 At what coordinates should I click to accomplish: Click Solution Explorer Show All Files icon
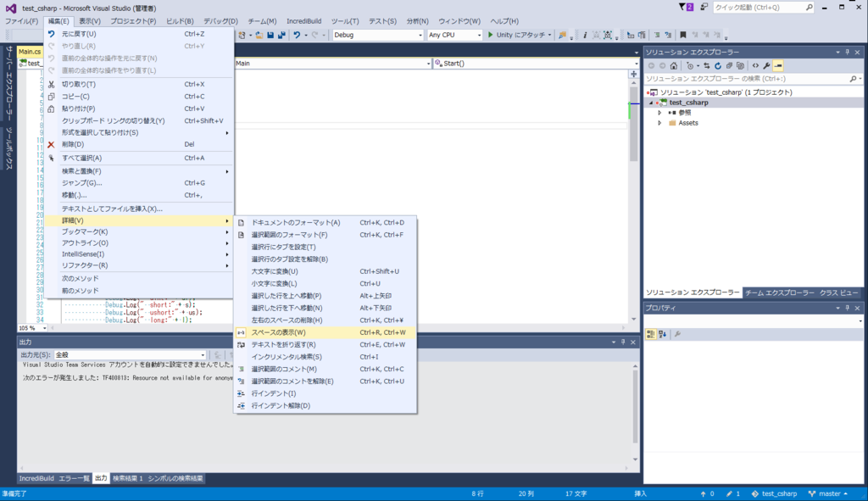(741, 66)
